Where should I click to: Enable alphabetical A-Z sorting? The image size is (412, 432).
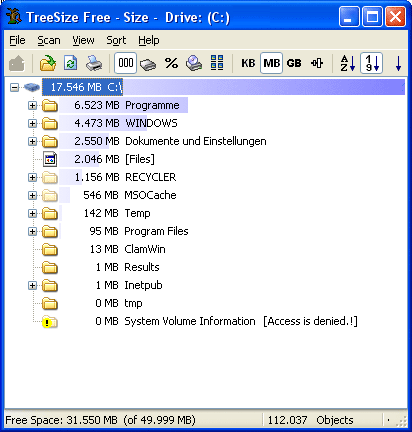(348, 63)
